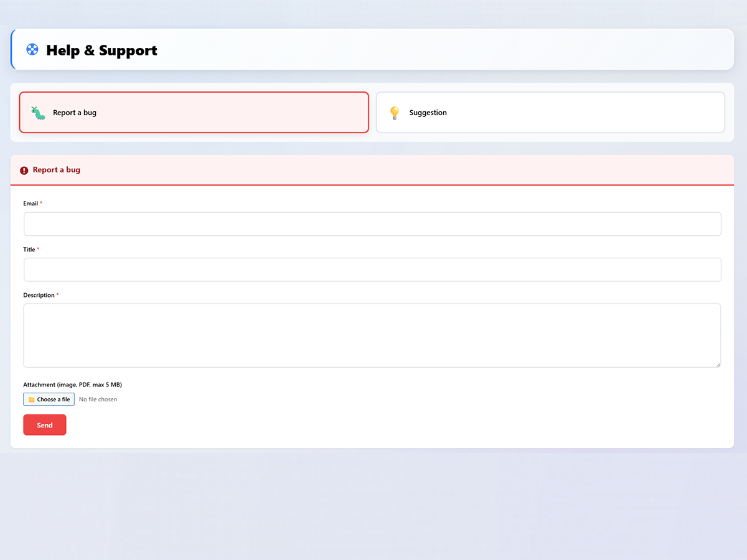Switch to the Suggestion category
This screenshot has height=560, width=747.
click(x=550, y=113)
